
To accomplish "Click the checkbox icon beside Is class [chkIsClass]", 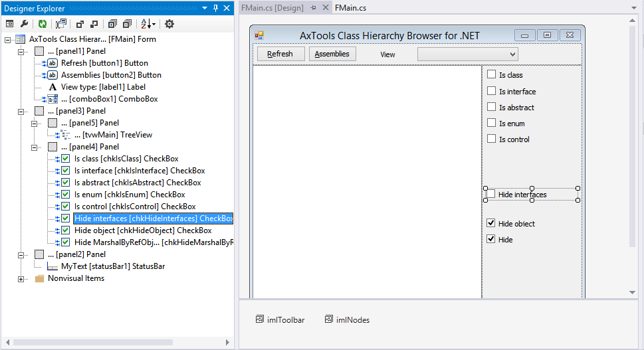I will point(65,159).
